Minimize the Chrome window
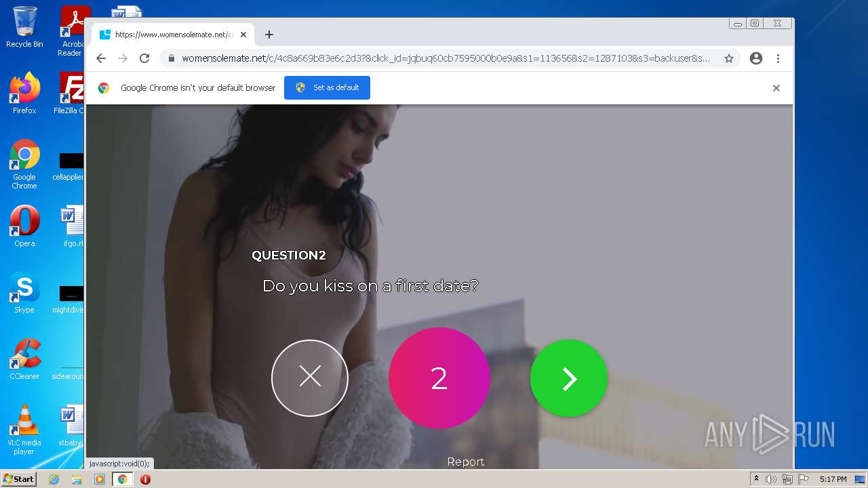This screenshot has height=488, width=868. [x=738, y=23]
